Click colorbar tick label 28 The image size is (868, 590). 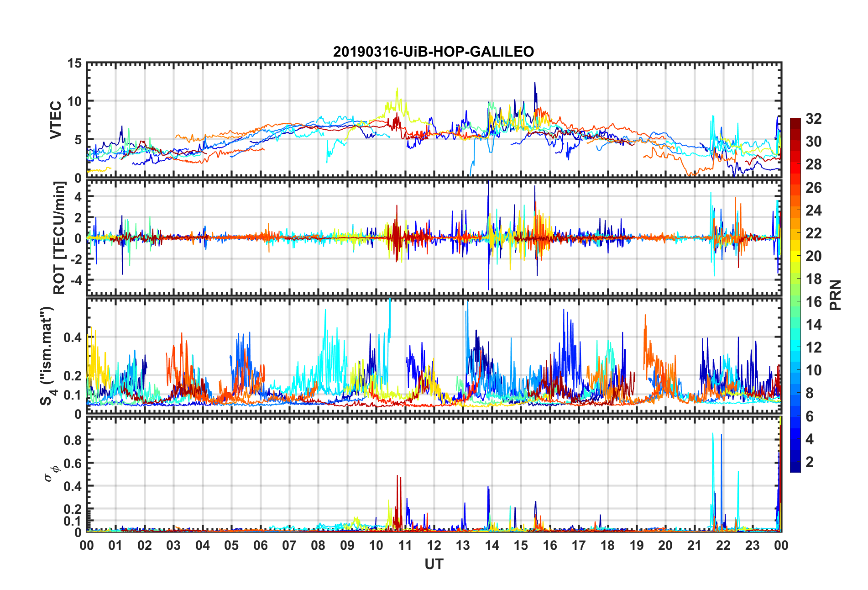[813, 164]
